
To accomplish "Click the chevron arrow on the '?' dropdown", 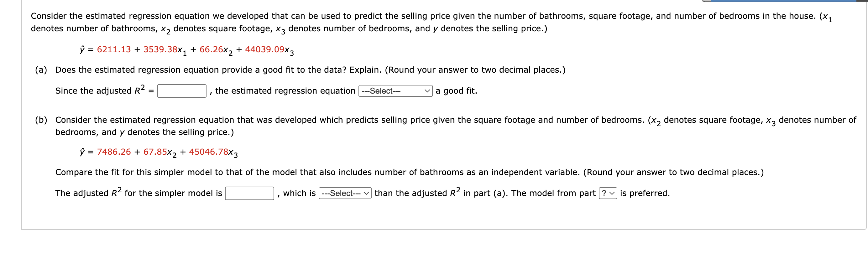I will click(612, 194).
